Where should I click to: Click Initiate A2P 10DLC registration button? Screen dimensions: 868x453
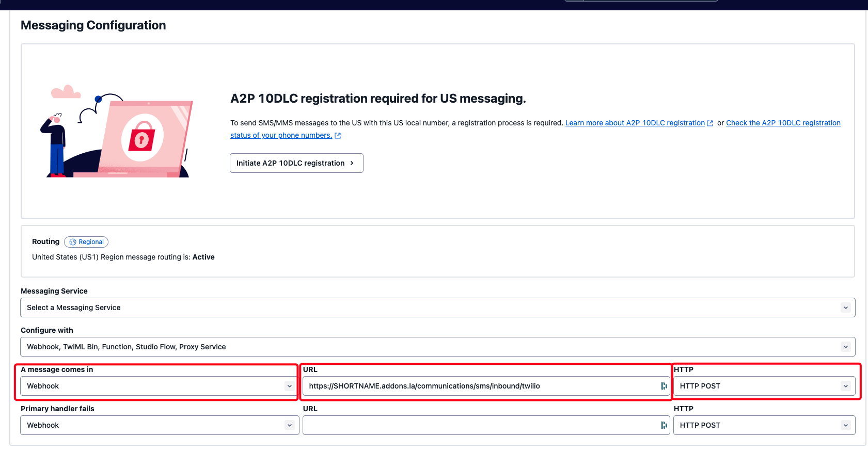point(296,163)
